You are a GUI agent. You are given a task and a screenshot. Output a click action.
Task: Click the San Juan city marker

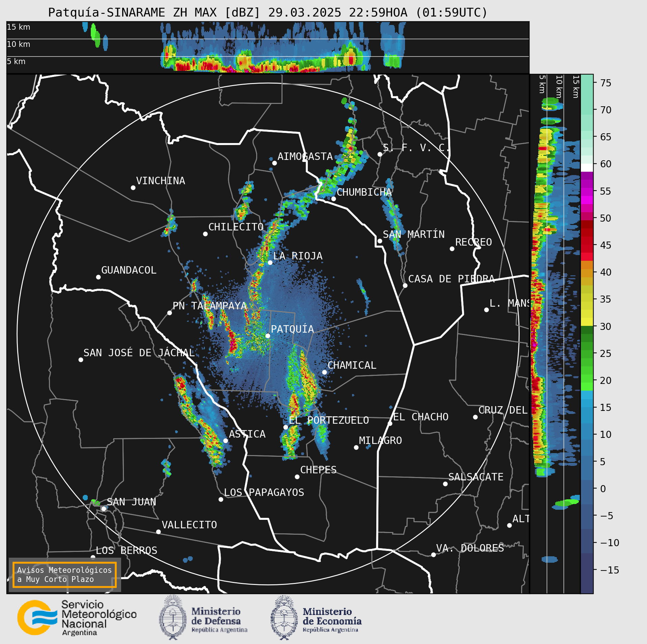click(104, 509)
